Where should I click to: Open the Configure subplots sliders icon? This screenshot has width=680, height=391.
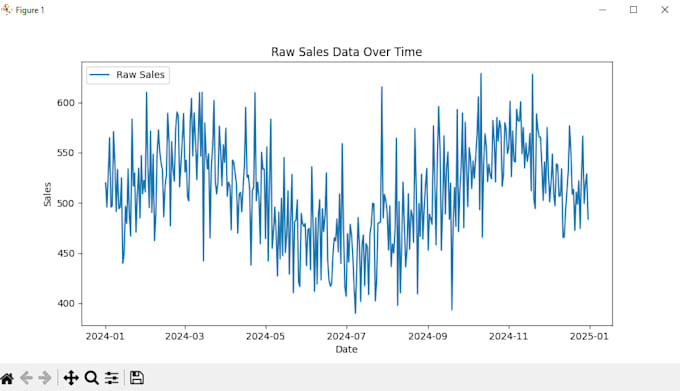[x=111, y=378]
